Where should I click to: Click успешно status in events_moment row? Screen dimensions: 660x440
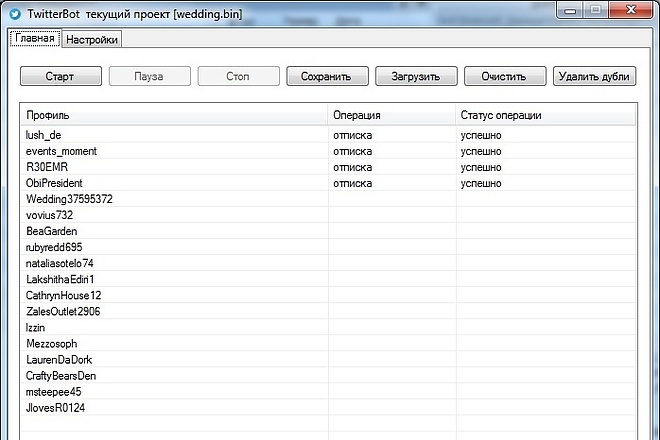click(x=481, y=152)
